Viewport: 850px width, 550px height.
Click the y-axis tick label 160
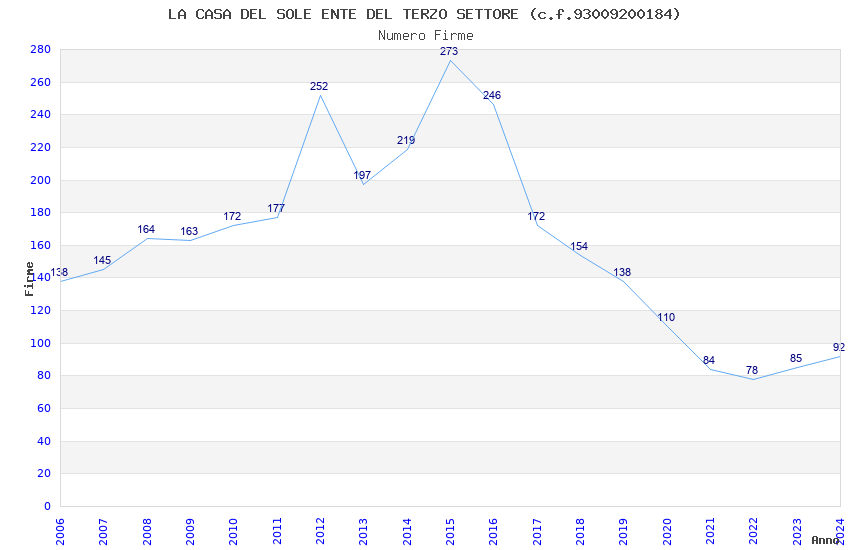41,245
